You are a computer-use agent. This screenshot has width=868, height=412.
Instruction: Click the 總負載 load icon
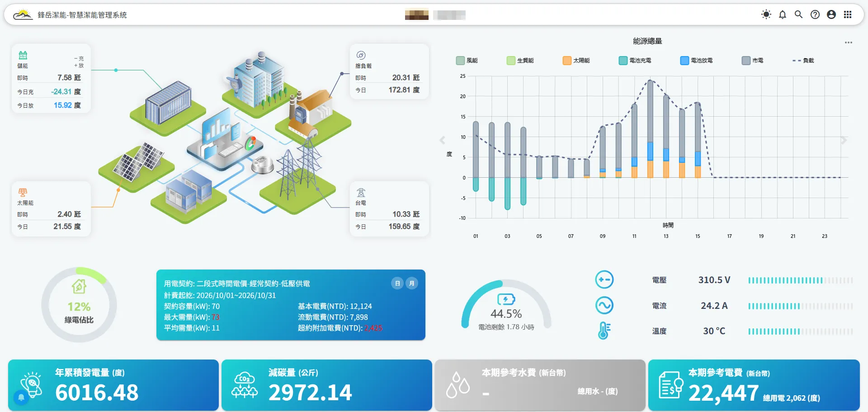coord(361,55)
